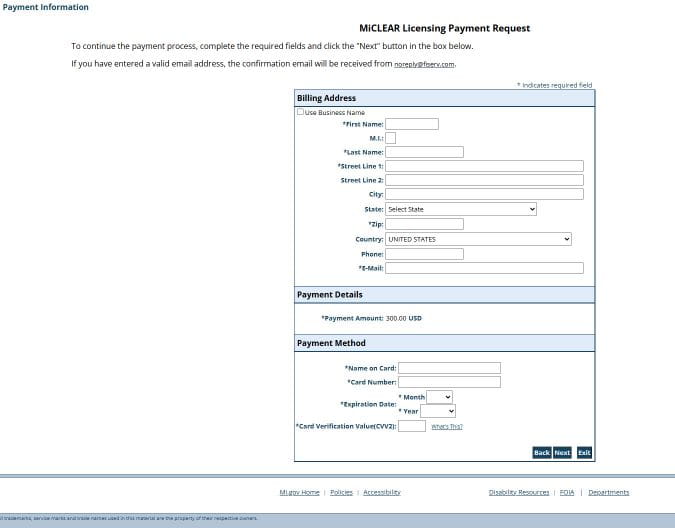Image resolution: width=675 pixels, height=528 pixels.
Task: Open the Disability Resources footer link
Action: coord(519,492)
